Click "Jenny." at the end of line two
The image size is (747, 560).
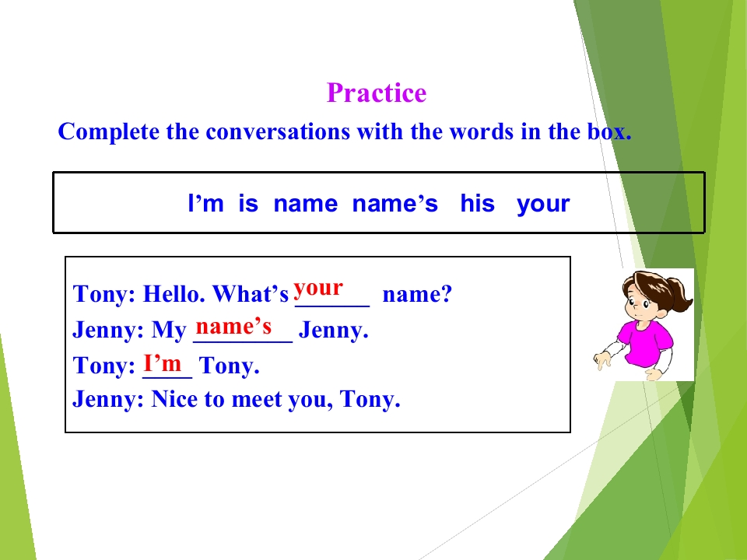[x=333, y=331]
